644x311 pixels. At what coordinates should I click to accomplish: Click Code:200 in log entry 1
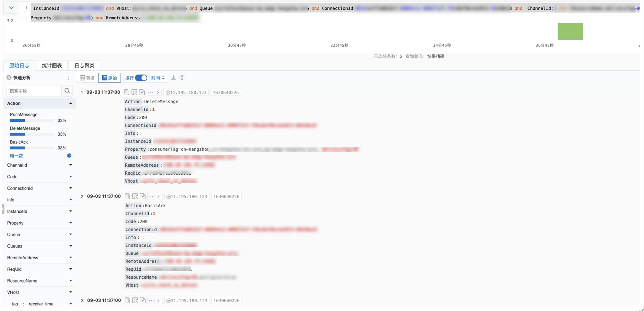pos(136,118)
